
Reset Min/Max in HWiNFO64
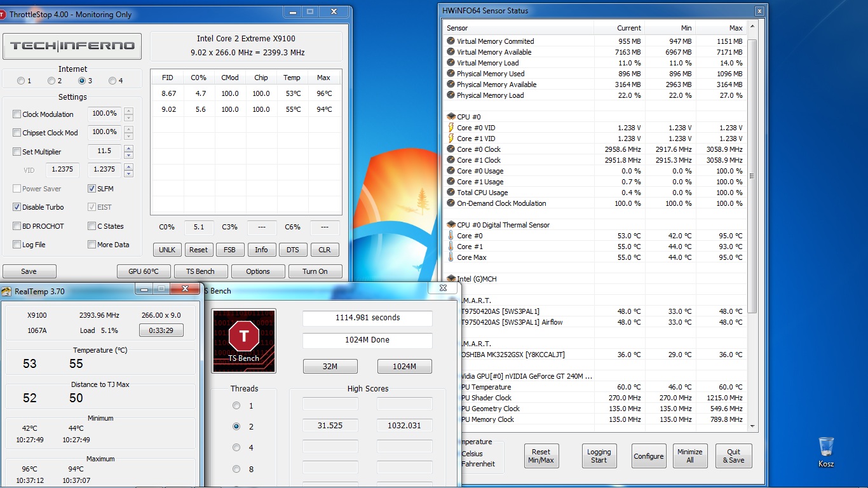tap(541, 456)
